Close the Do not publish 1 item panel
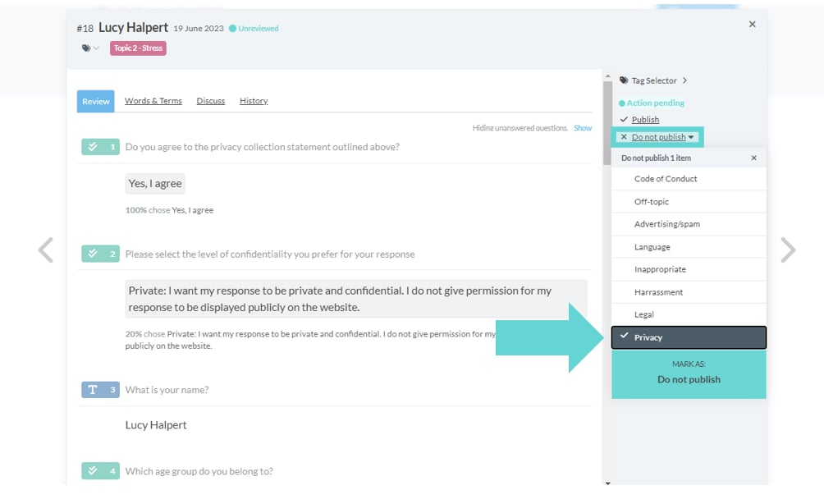Image resolution: width=824 pixels, height=504 pixels. (x=753, y=158)
